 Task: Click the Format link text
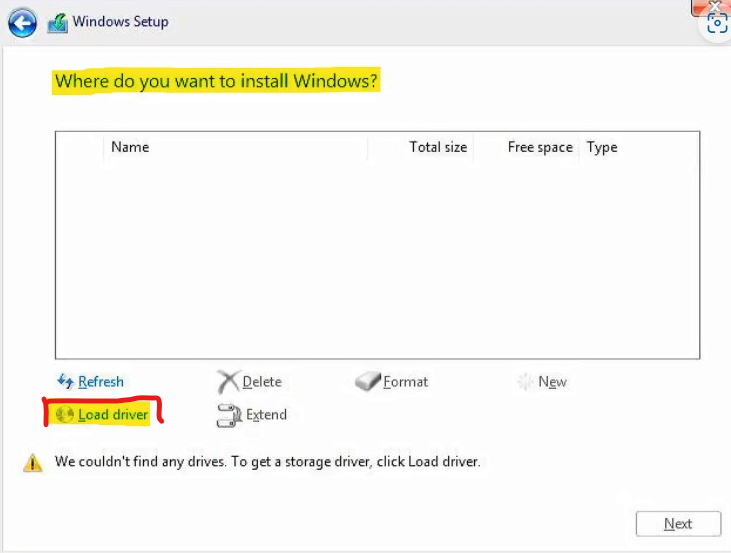pyautogui.click(x=405, y=381)
